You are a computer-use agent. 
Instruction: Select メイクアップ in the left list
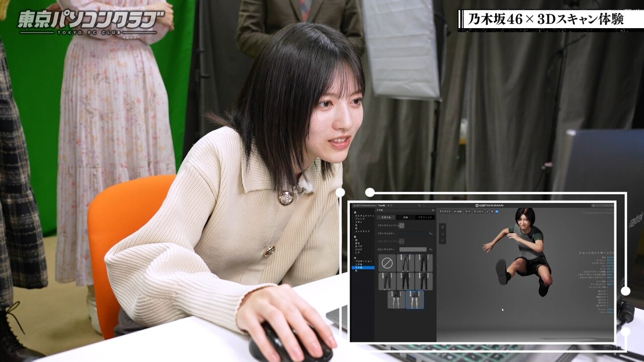pos(362,232)
